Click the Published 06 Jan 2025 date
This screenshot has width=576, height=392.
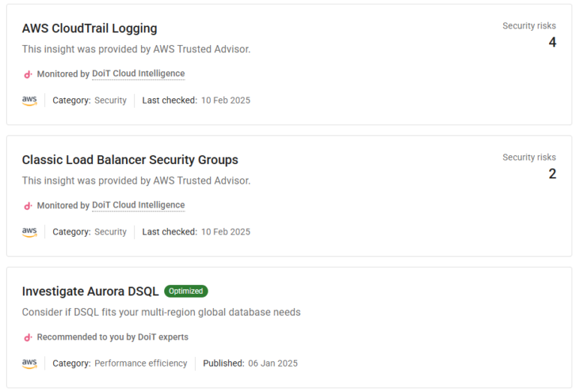[x=272, y=364]
